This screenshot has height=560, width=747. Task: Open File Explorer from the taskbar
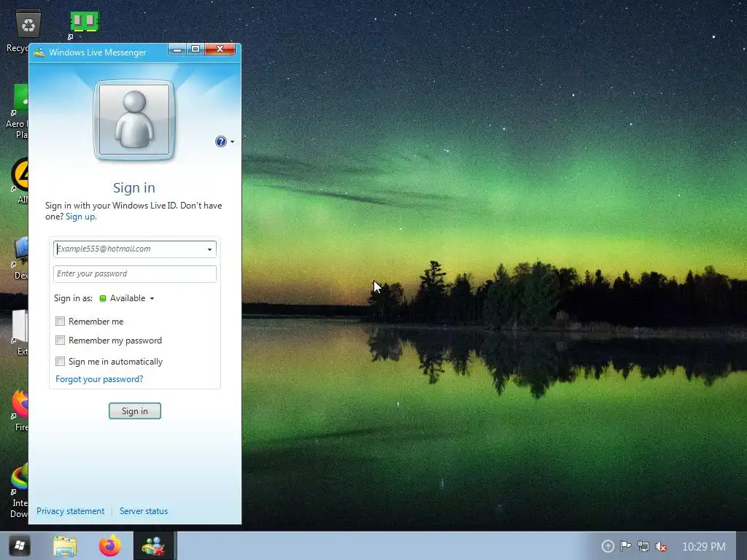(x=65, y=546)
